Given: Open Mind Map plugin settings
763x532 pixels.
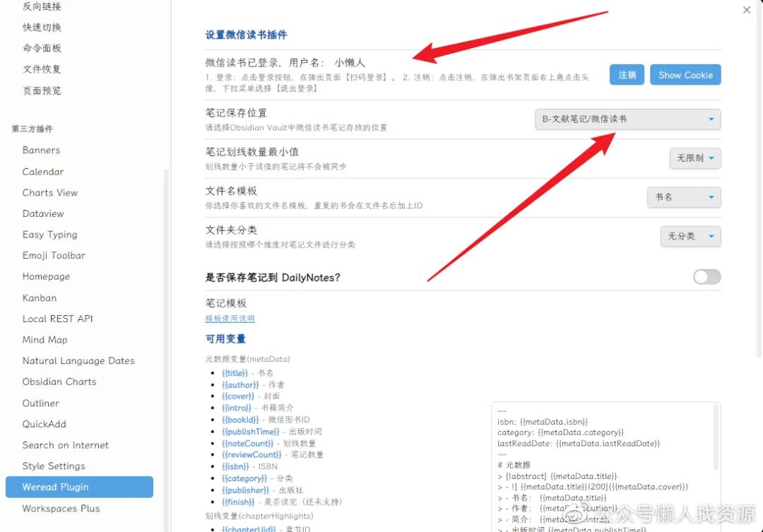Looking at the screenshot, I should click(x=45, y=339).
